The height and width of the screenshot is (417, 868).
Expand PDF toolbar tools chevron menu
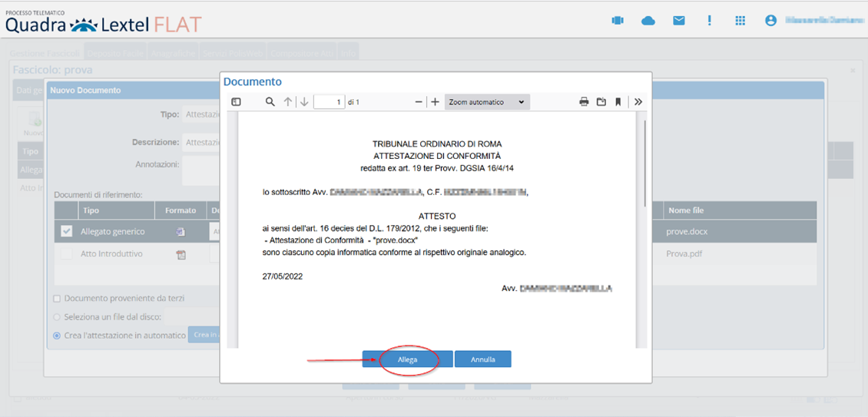[x=638, y=101]
